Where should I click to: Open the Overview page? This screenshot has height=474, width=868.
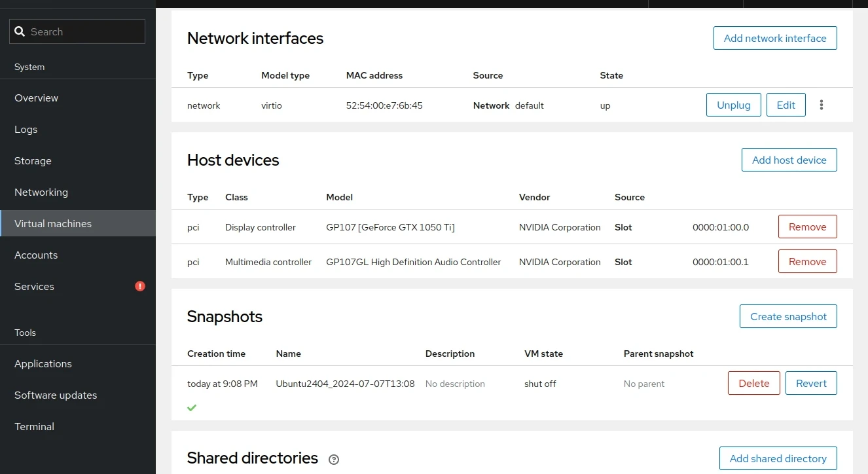tap(37, 98)
